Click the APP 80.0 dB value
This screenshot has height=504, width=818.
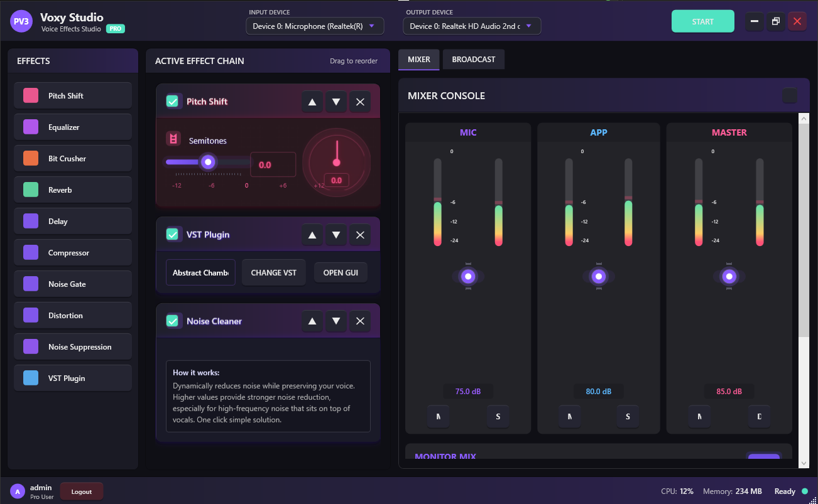pos(599,392)
